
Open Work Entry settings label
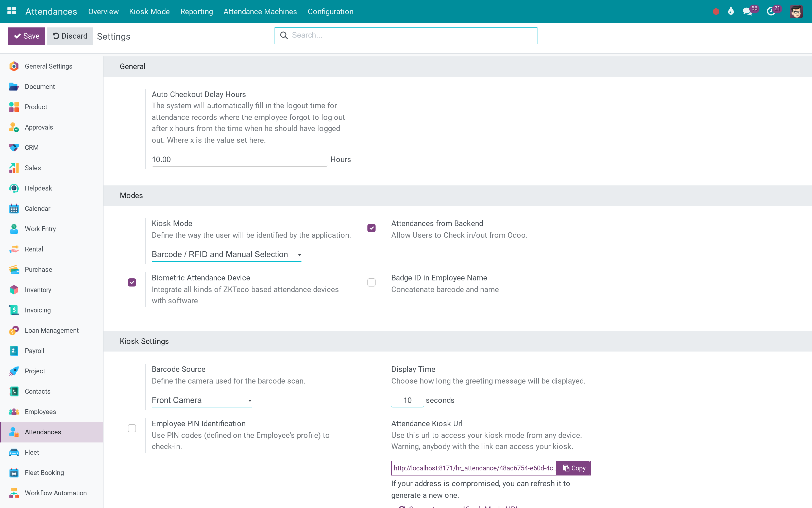coord(40,229)
